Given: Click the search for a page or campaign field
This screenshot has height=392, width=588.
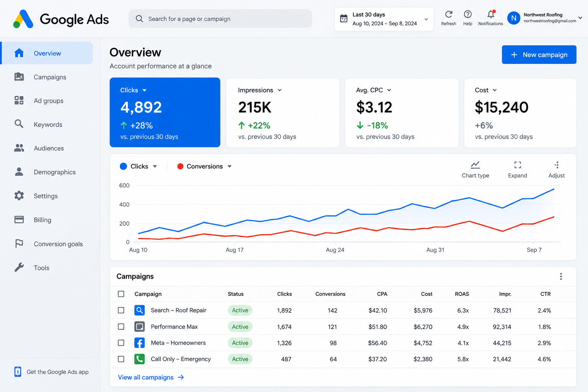Looking at the screenshot, I should point(220,19).
